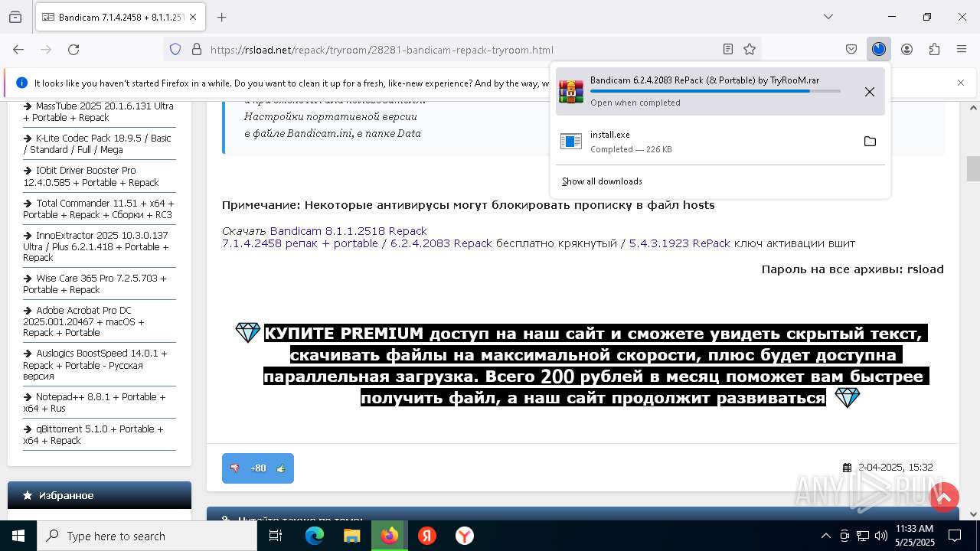The image size is (980, 551).
Task: Open the Firefox View icon
Action: [15, 17]
